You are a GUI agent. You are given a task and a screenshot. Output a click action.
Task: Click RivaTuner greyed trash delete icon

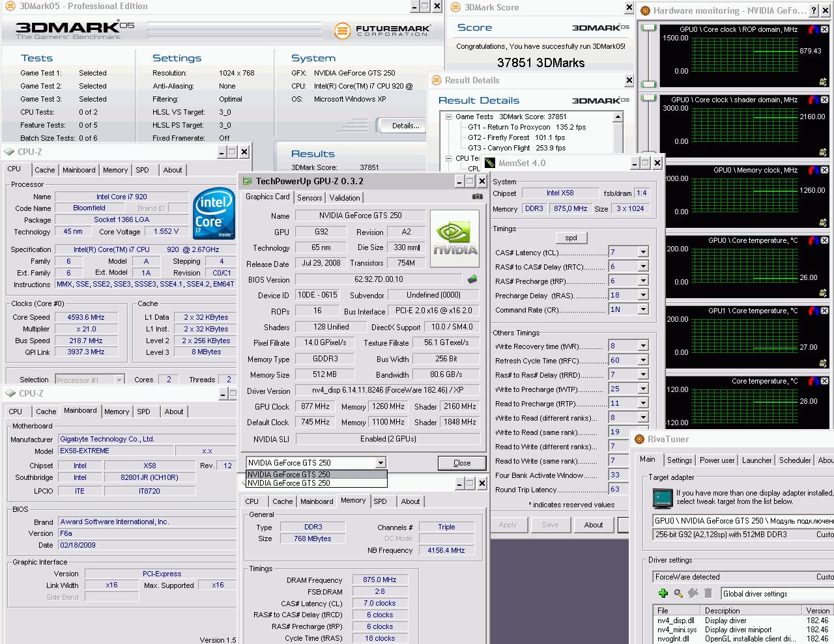pyautogui.click(x=708, y=593)
